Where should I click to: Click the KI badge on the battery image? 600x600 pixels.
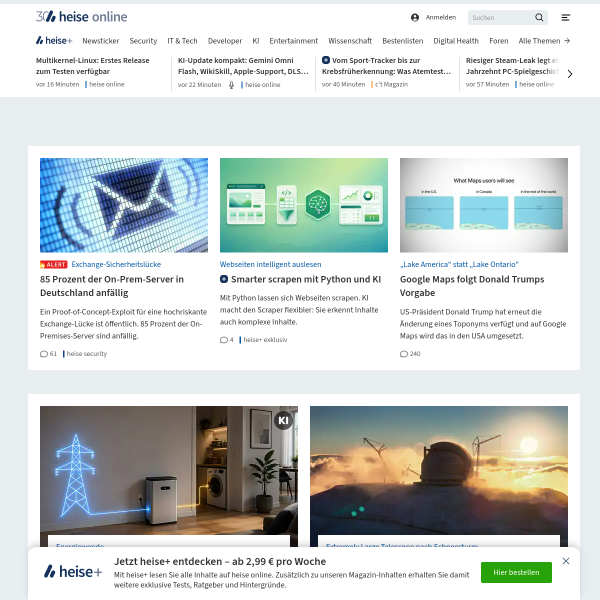coord(284,421)
